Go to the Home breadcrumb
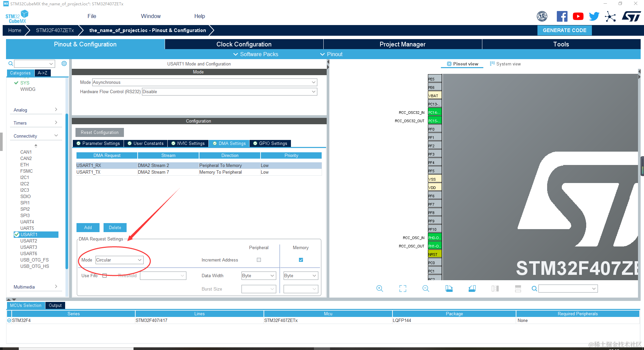 click(15, 30)
